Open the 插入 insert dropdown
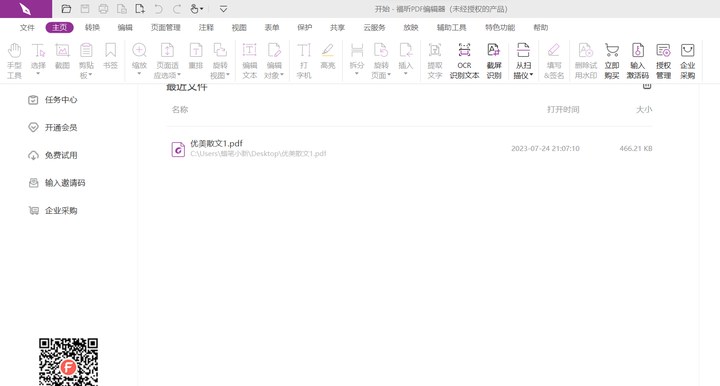 tap(405, 73)
